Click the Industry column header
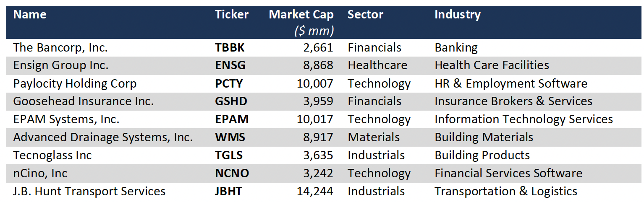Screen dimensions: 644x202 click(457, 15)
